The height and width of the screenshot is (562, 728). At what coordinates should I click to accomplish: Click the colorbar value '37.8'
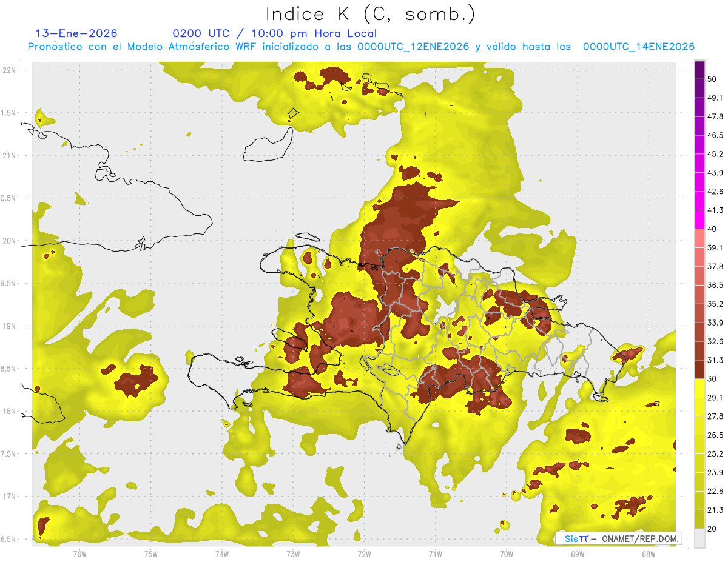[x=715, y=267]
